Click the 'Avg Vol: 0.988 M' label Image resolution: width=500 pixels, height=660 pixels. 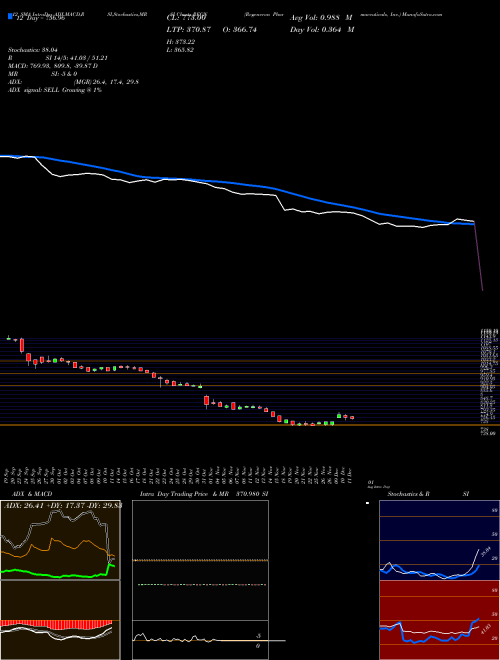[321, 18]
